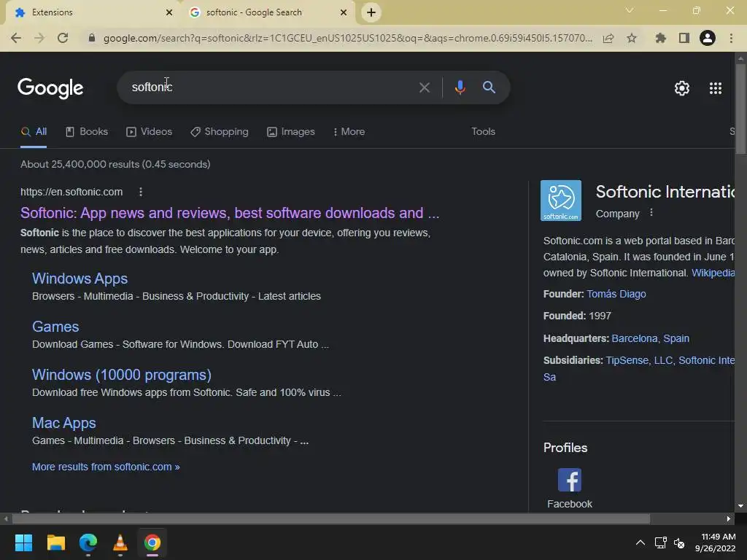
Task: Click the horizontal scrollbar right arrow
Action: 729,518
